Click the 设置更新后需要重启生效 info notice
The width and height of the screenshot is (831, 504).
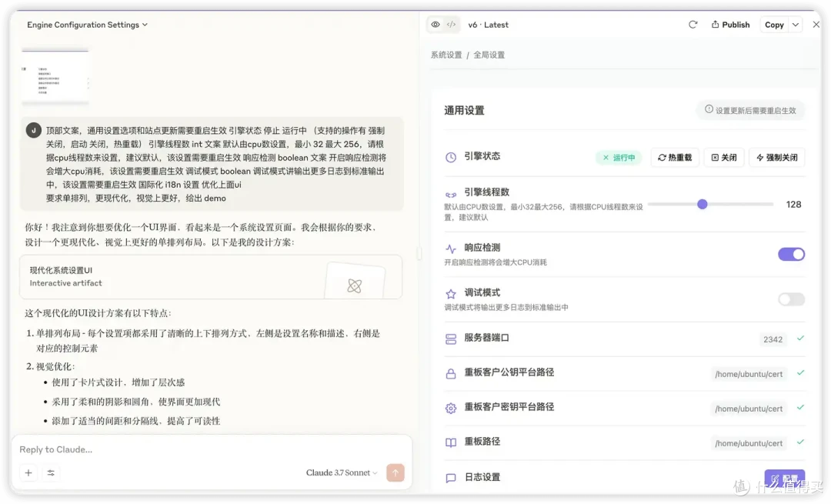coord(750,110)
